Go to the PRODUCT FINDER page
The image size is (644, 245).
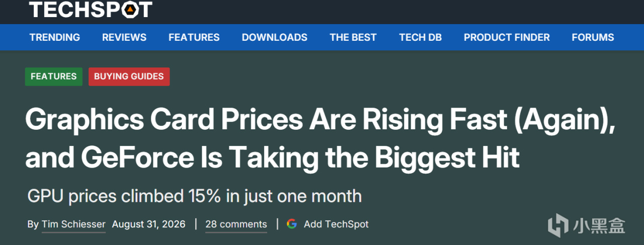(507, 37)
